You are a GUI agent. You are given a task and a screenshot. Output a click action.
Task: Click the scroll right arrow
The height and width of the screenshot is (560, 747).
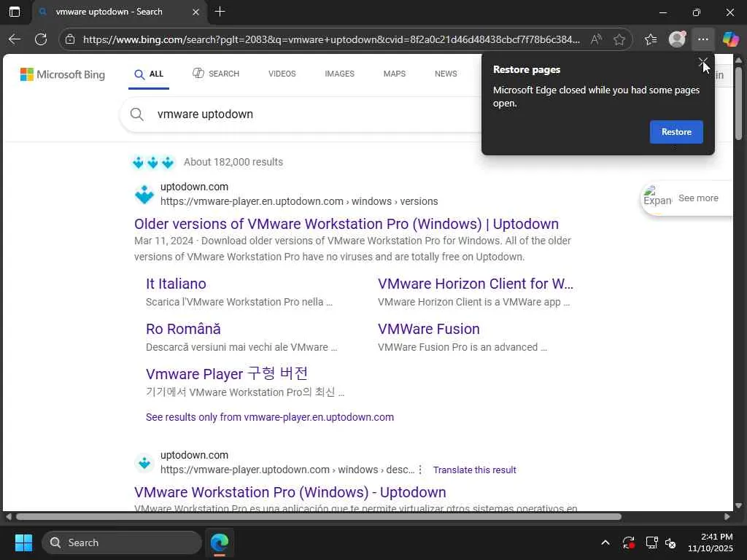pos(727,517)
